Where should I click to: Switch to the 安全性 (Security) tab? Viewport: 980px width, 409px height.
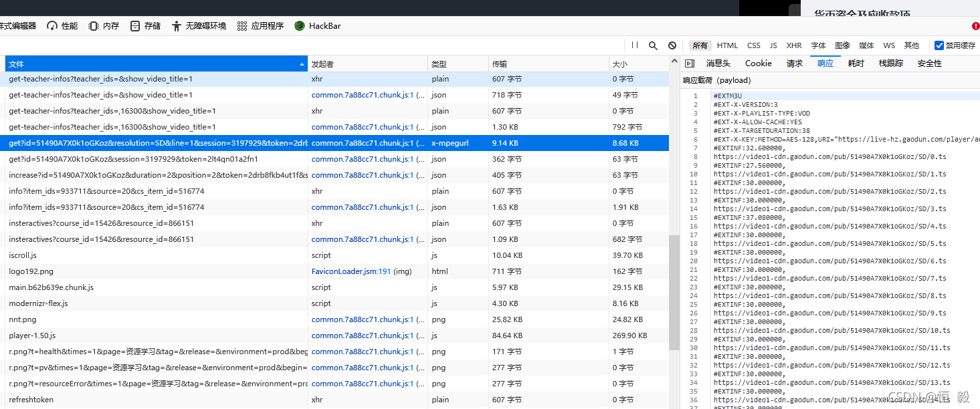(930, 63)
